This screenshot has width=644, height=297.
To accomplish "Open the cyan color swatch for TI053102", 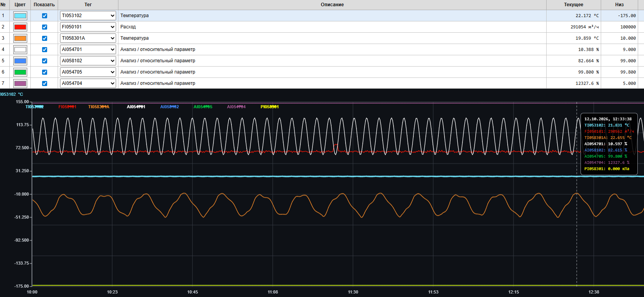I will coord(20,16).
